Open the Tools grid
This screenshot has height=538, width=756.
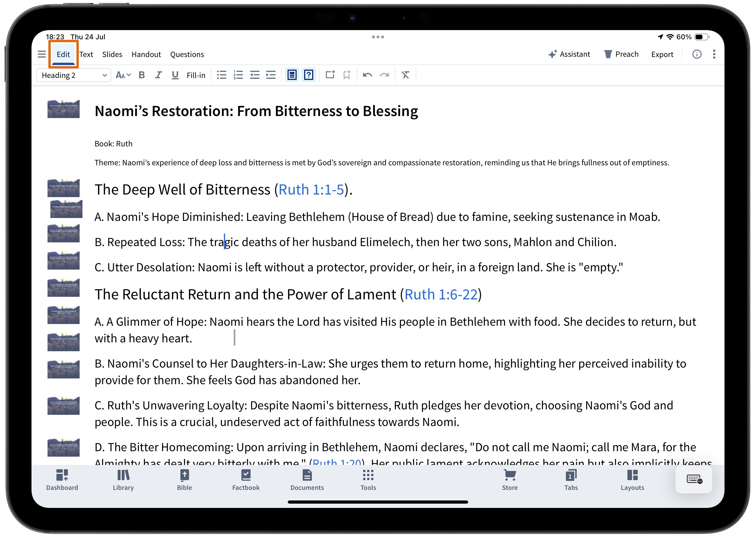(368, 480)
